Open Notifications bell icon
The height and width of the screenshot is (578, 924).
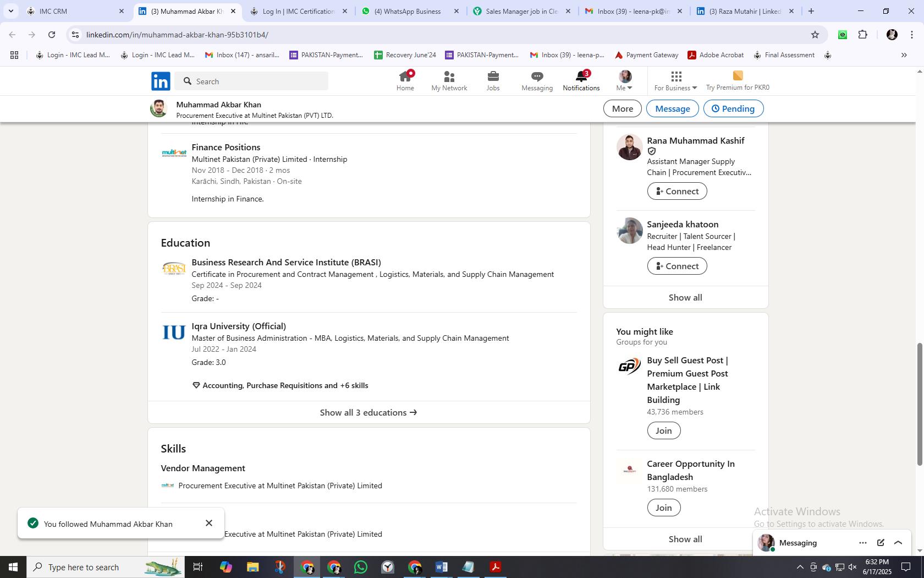[581, 81]
